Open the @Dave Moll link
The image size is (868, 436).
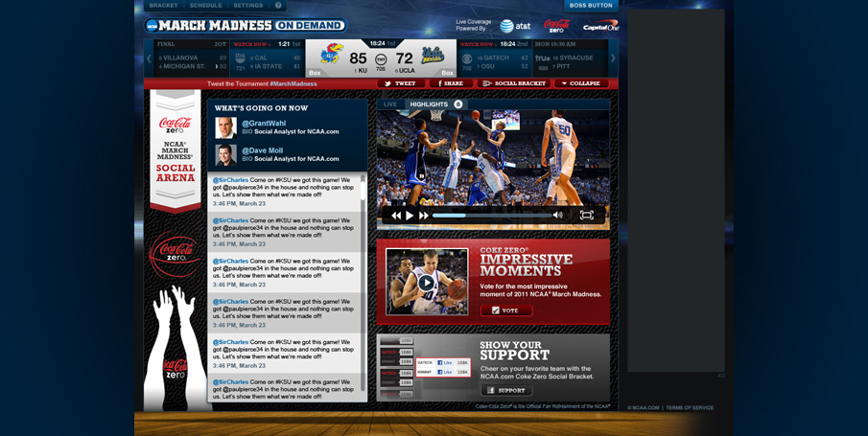(x=263, y=150)
